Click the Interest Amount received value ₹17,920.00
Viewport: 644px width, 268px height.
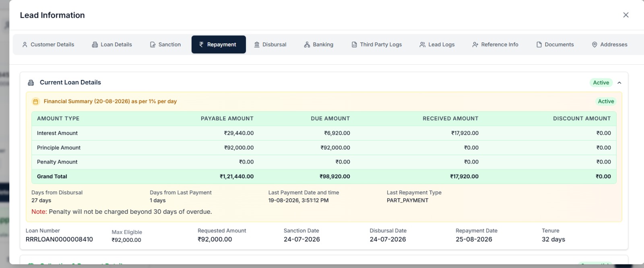[x=465, y=133]
